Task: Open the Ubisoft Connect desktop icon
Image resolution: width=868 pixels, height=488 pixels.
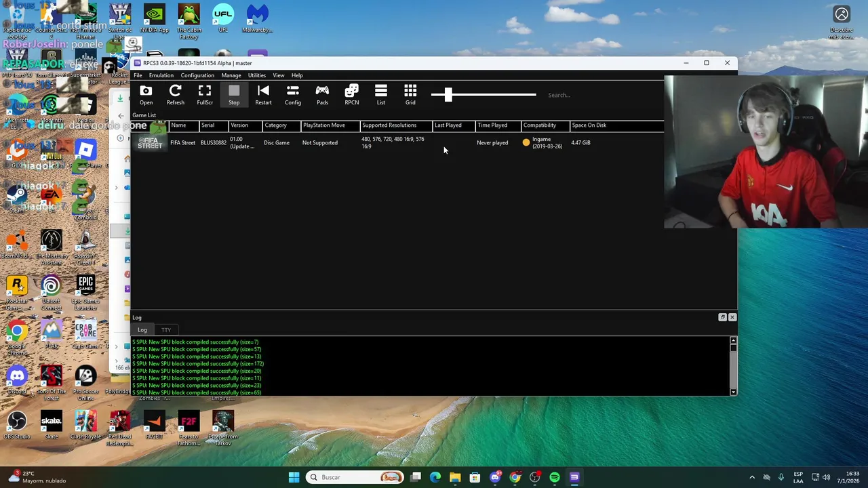Action: coord(51,293)
